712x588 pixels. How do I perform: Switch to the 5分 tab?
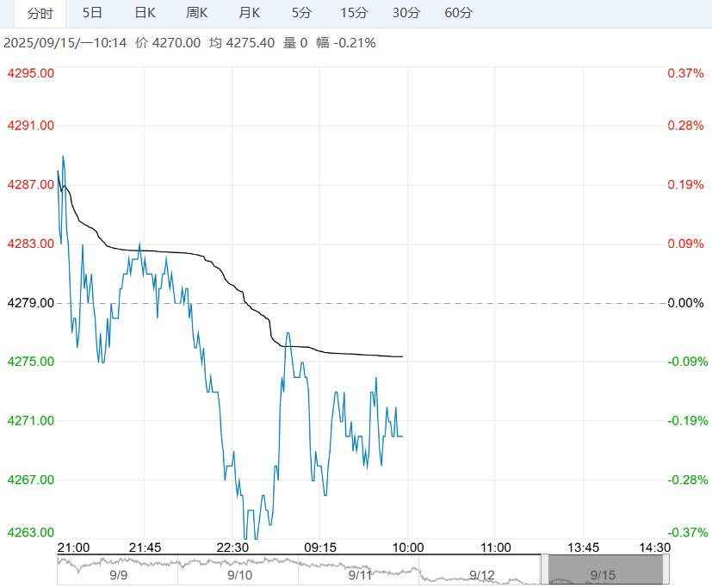(x=301, y=13)
